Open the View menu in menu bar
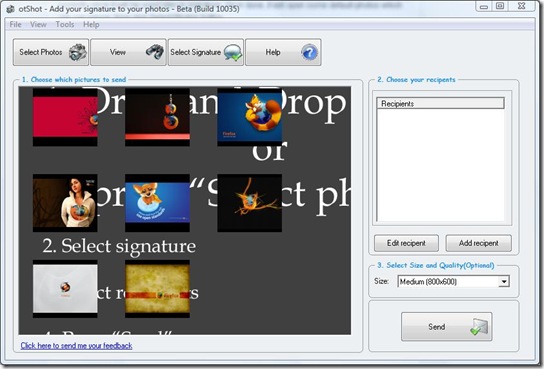 (38, 24)
